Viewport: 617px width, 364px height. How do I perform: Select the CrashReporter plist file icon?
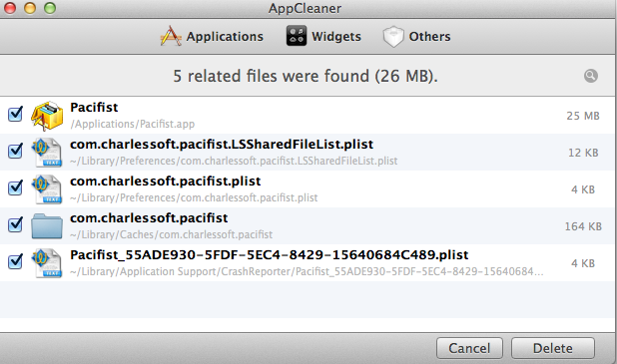[47, 263]
